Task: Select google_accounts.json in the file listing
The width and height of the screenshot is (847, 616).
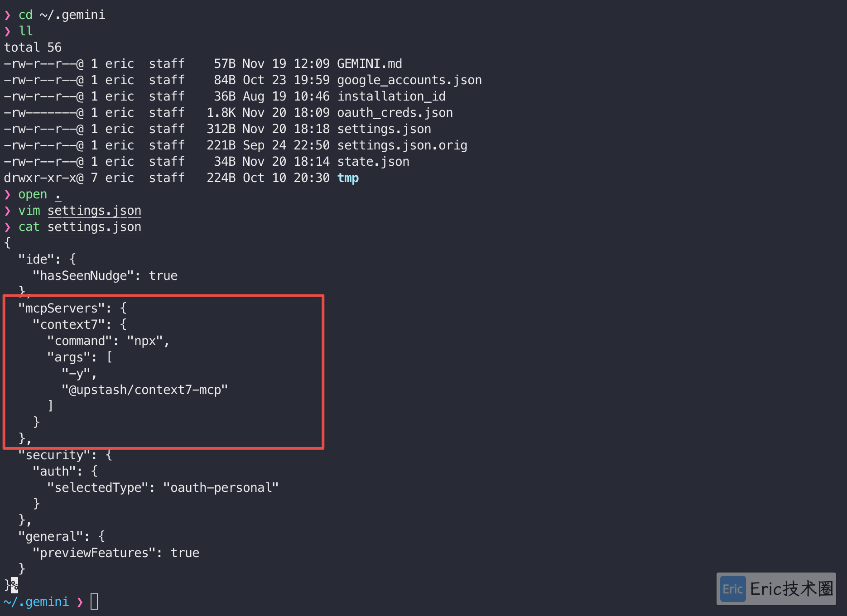Action: [409, 80]
